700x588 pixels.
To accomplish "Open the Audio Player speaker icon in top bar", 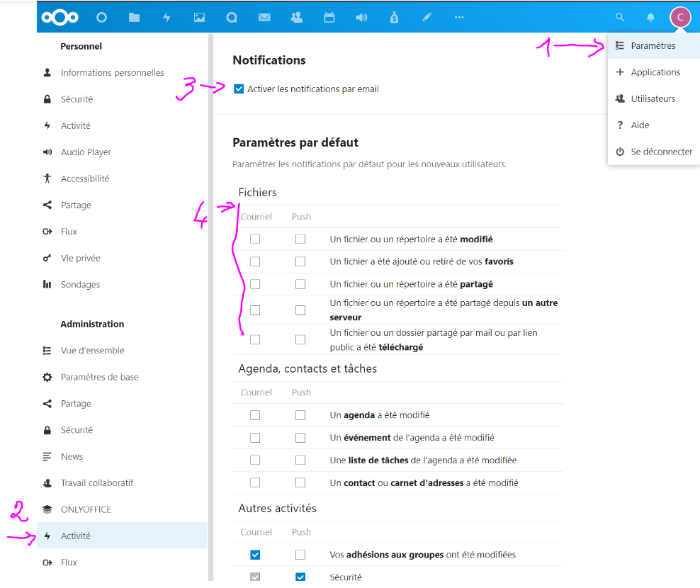I will click(361, 18).
